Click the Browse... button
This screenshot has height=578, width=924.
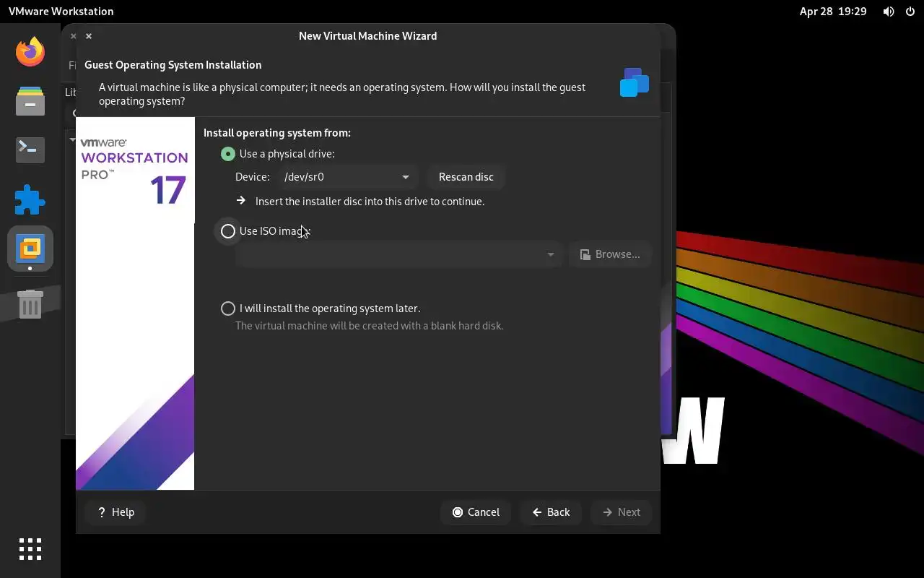[x=610, y=254]
